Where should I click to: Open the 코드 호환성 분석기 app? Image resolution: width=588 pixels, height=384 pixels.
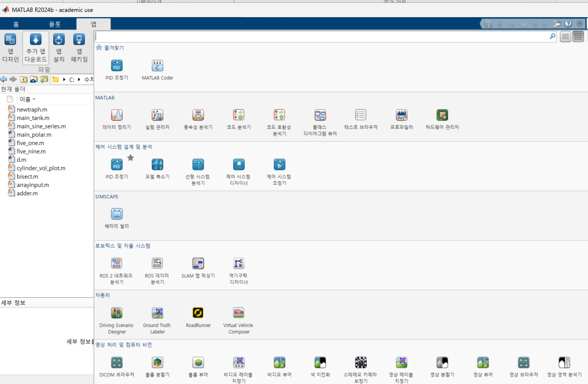(x=280, y=123)
